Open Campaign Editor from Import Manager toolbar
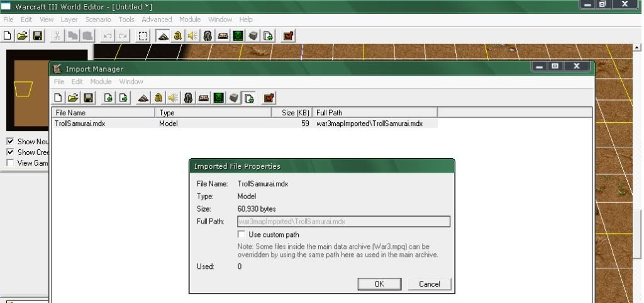Image resolution: width=644 pixels, height=303 pixels. click(204, 98)
